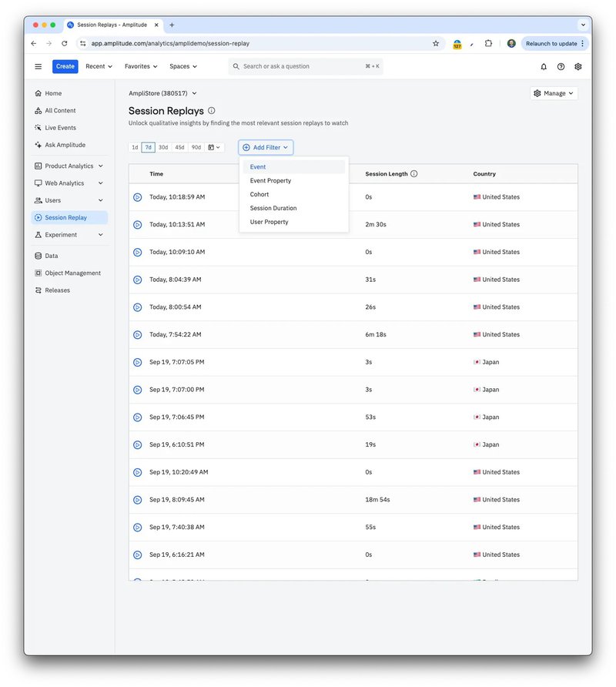This screenshot has height=687, width=616.
Task: Open the help question mark icon
Action: tap(561, 66)
